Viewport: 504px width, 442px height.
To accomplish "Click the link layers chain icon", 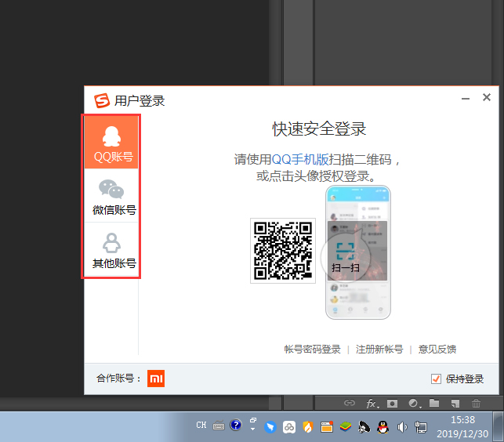I will (350, 404).
